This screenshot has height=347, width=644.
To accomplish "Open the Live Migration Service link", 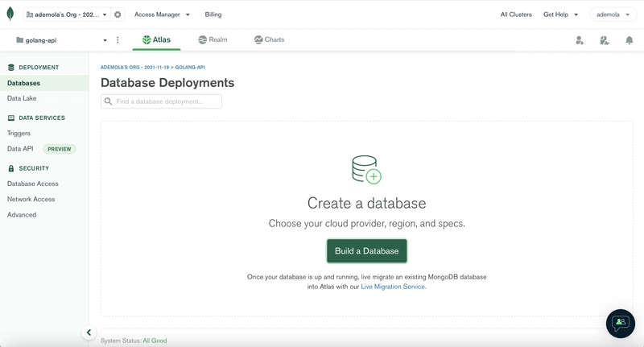I will click(x=394, y=287).
